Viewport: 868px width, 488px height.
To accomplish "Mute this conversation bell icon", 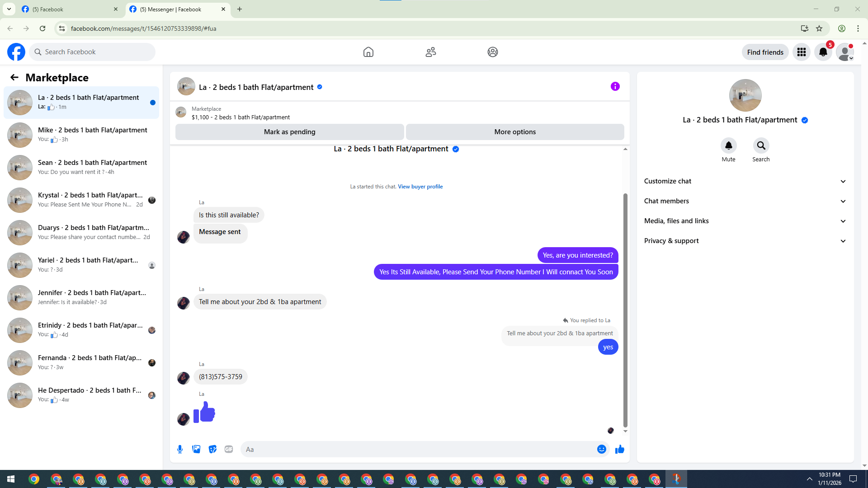I will click(729, 145).
